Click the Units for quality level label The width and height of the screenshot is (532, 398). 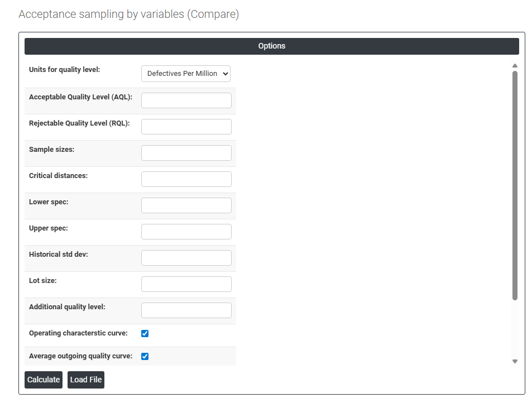coord(65,70)
